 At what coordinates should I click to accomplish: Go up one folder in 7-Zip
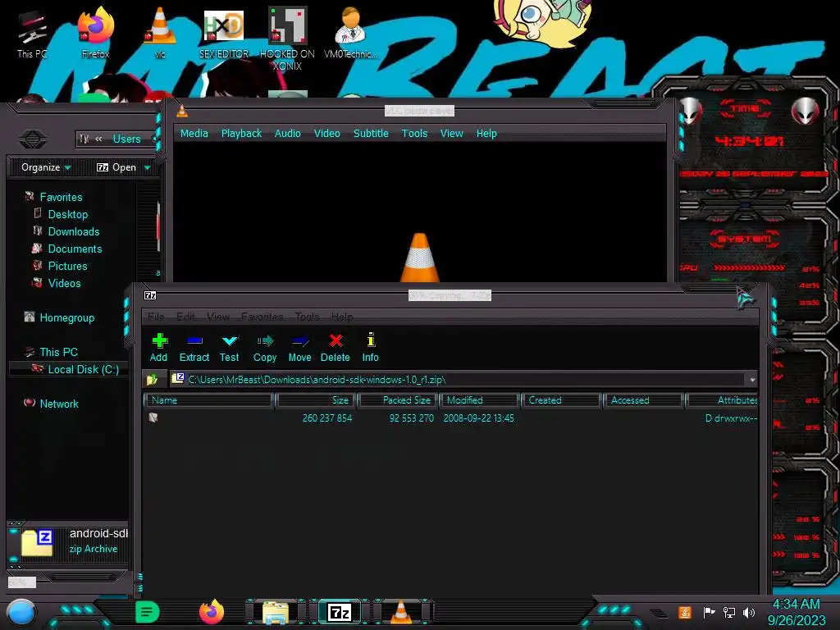(152, 379)
